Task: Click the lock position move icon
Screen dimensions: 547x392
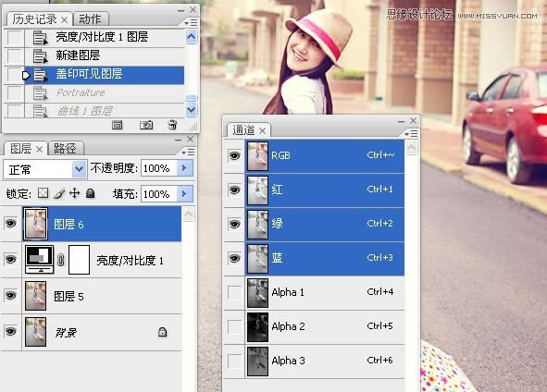Action: pos(75,193)
